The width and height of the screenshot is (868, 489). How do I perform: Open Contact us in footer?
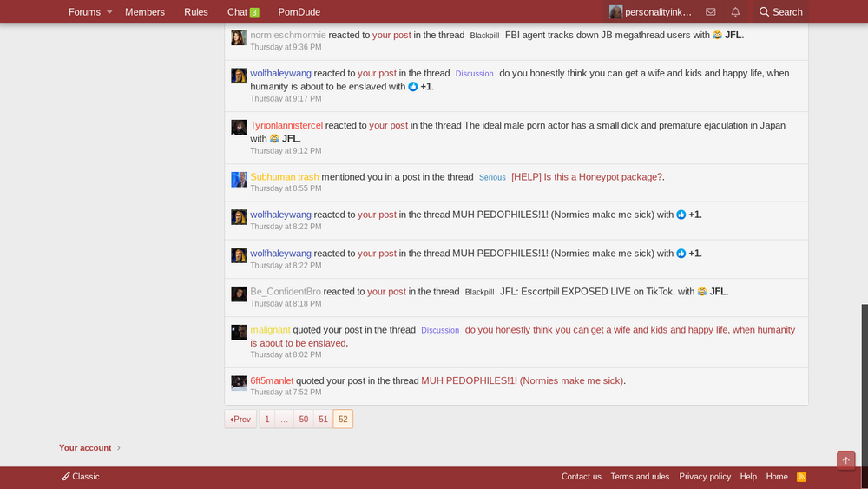[x=582, y=477]
